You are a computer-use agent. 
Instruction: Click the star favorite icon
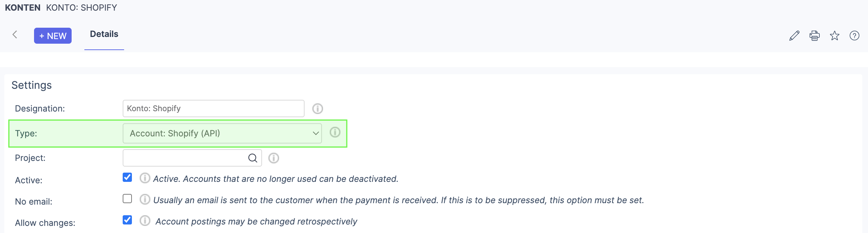coord(835,36)
